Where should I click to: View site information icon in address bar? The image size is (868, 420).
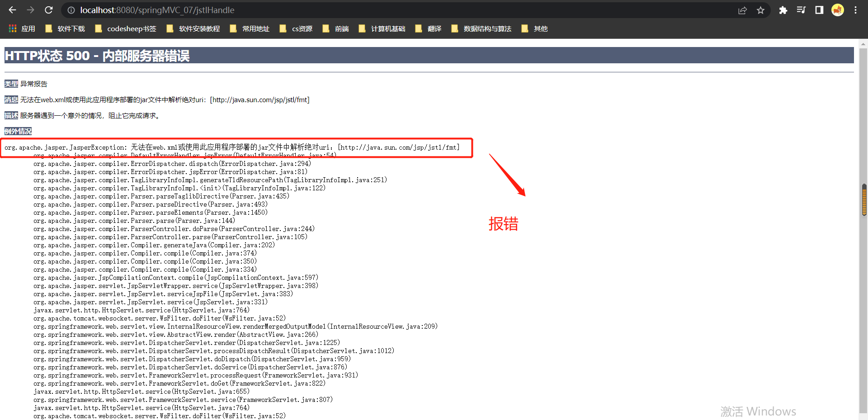point(71,10)
